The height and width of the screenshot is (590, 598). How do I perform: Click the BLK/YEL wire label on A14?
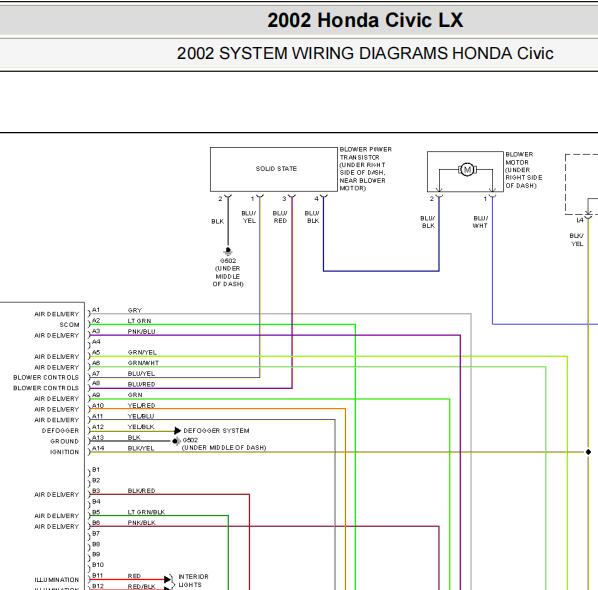click(141, 449)
